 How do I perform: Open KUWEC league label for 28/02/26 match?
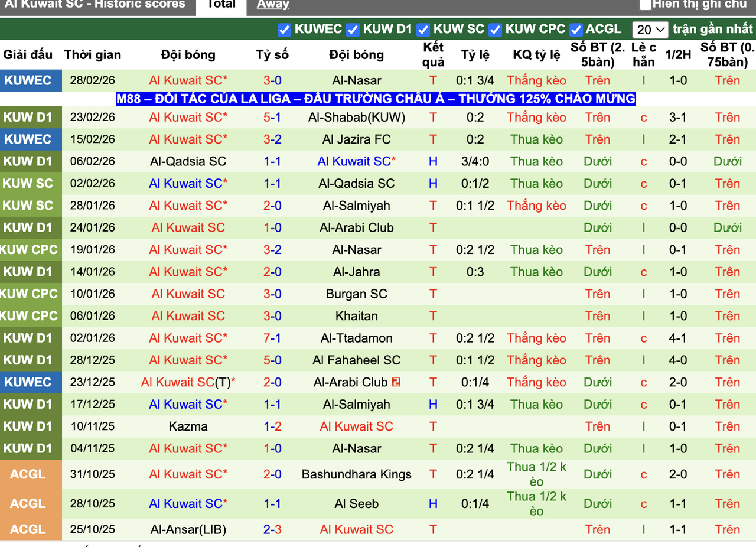31,80
